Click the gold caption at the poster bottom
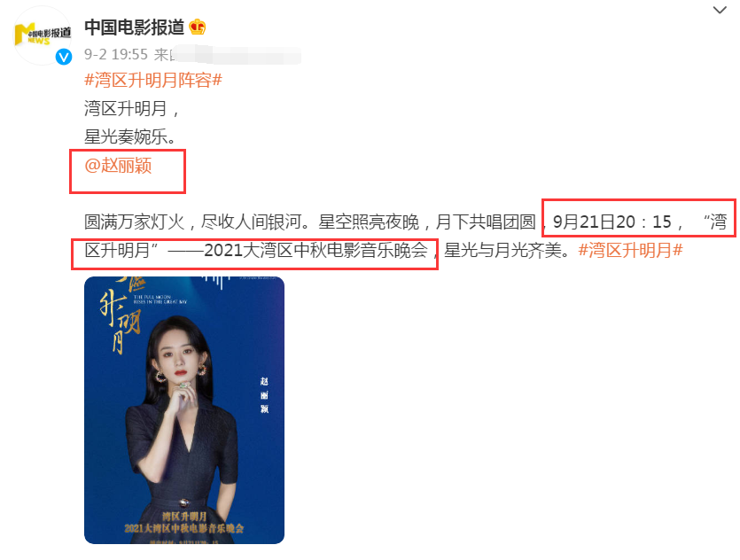Screen dimensions: 740x560 [184, 523]
